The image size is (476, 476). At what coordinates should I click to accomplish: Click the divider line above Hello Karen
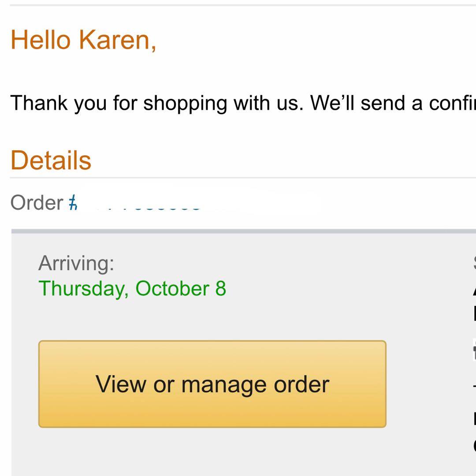[x=242, y=5]
